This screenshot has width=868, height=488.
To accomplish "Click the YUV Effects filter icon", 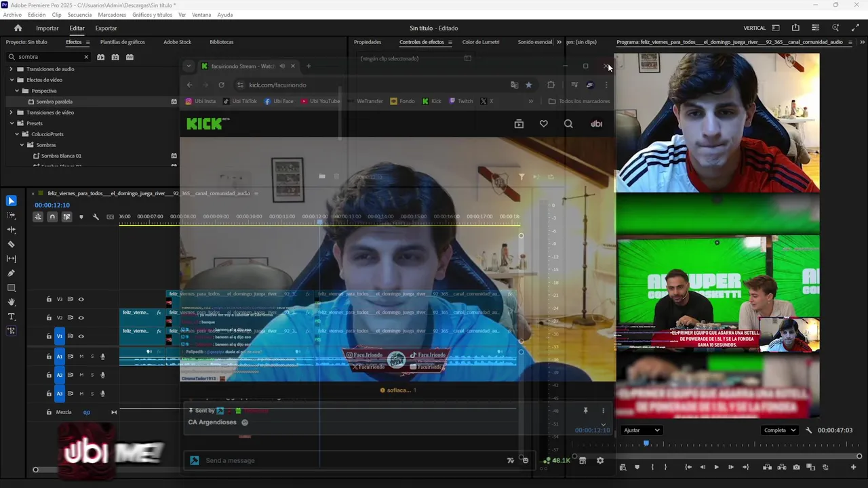I will point(130,57).
